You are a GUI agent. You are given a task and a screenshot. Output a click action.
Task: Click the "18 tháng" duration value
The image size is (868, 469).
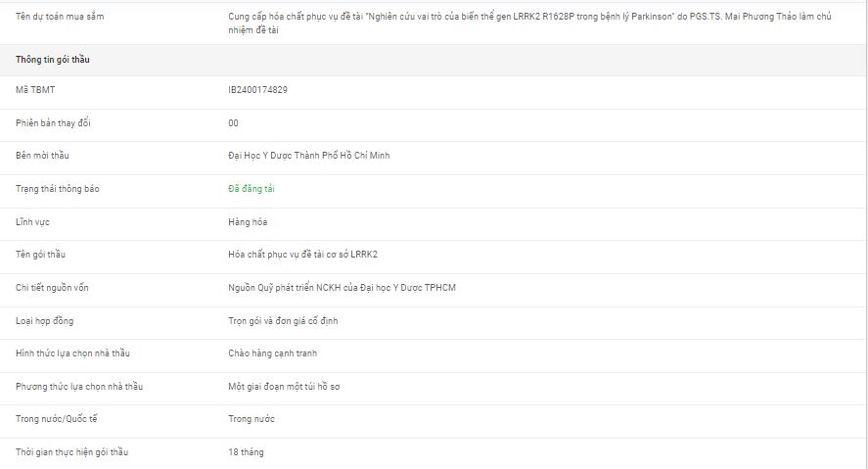click(246, 452)
